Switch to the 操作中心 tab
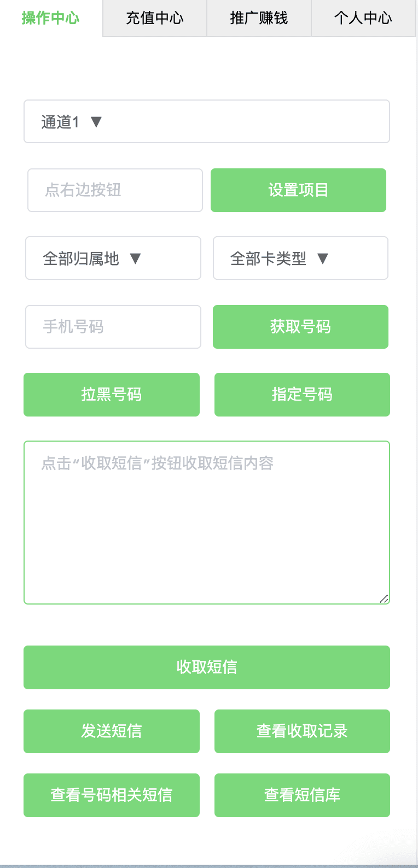The height and width of the screenshot is (868, 418). coord(51,18)
